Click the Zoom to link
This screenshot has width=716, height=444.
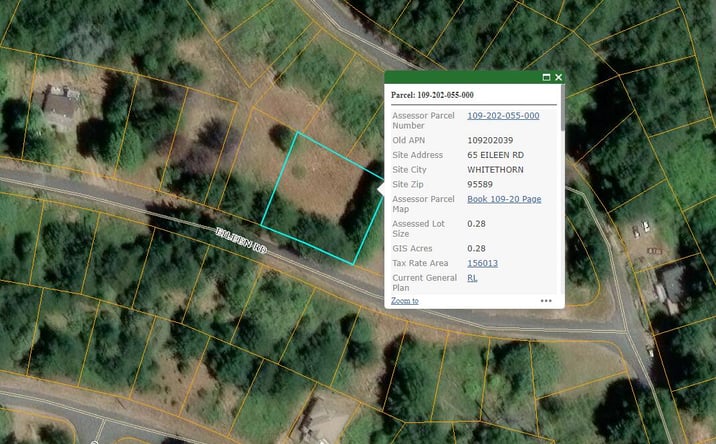tap(405, 301)
